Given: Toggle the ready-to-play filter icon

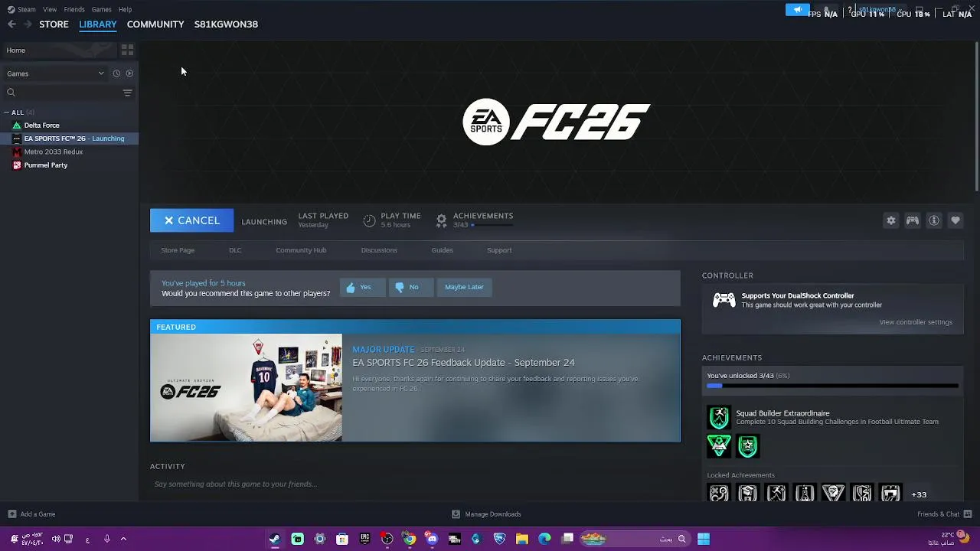Looking at the screenshot, I should (129, 73).
